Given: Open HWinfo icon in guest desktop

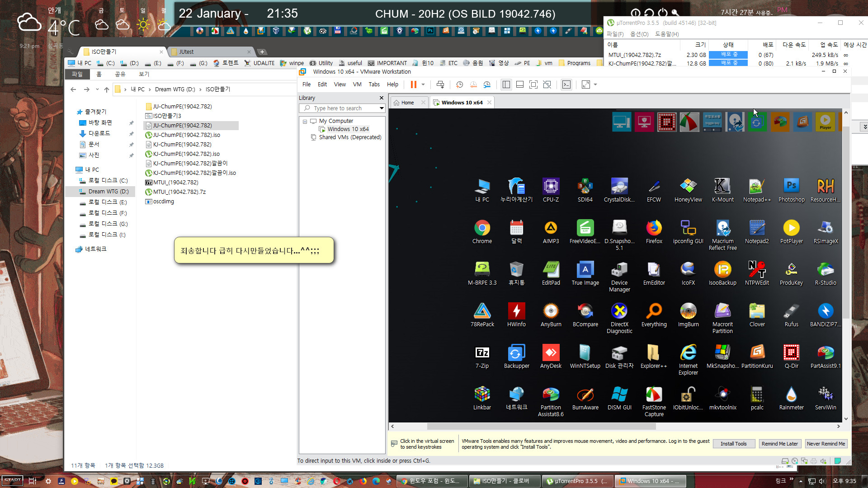Looking at the screenshot, I should pos(516,314).
